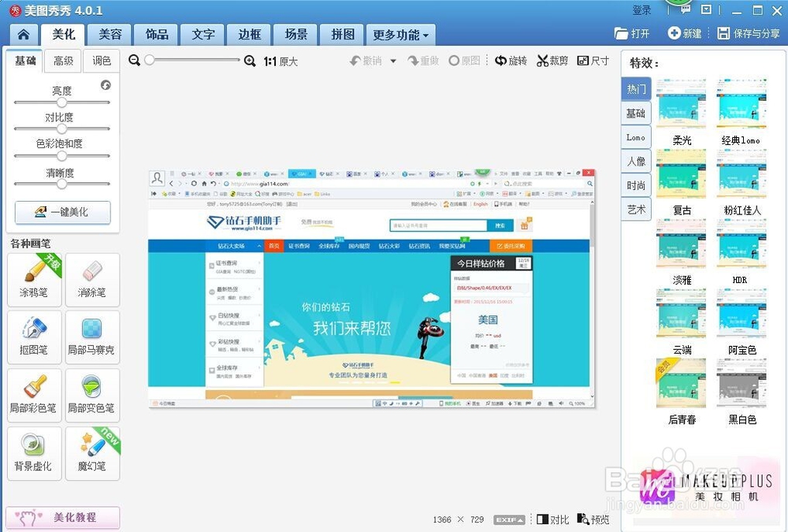Select the 艺术 effects category

click(636, 210)
